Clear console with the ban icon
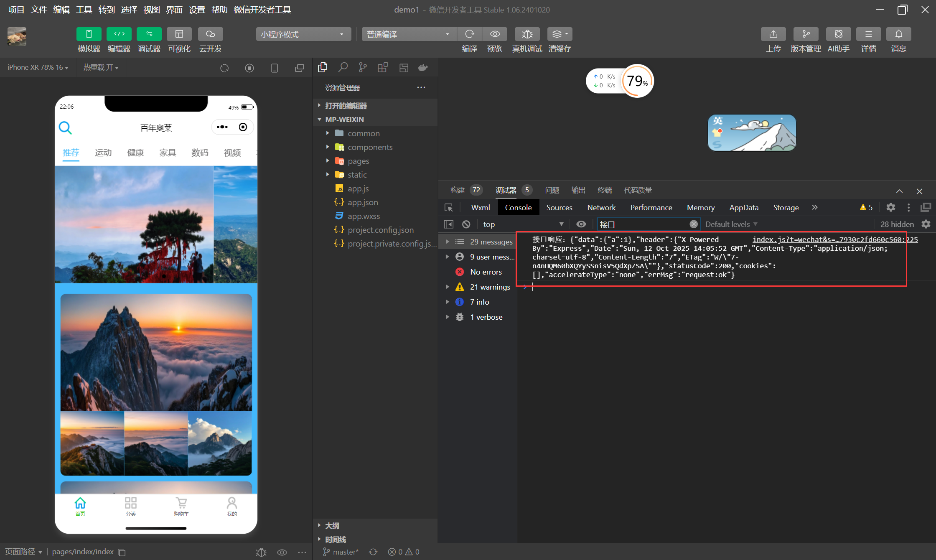Screen dimensions: 936x560 (x=466, y=224)
